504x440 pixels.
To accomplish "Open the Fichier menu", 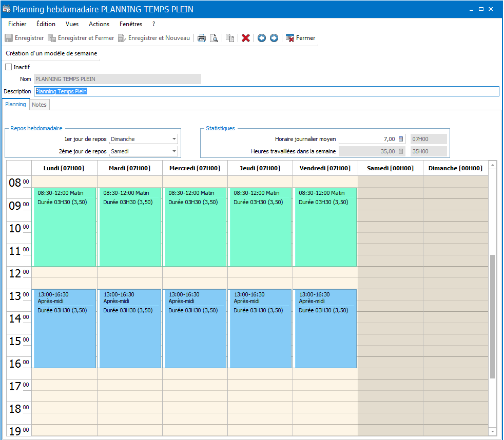I will 17,24.
